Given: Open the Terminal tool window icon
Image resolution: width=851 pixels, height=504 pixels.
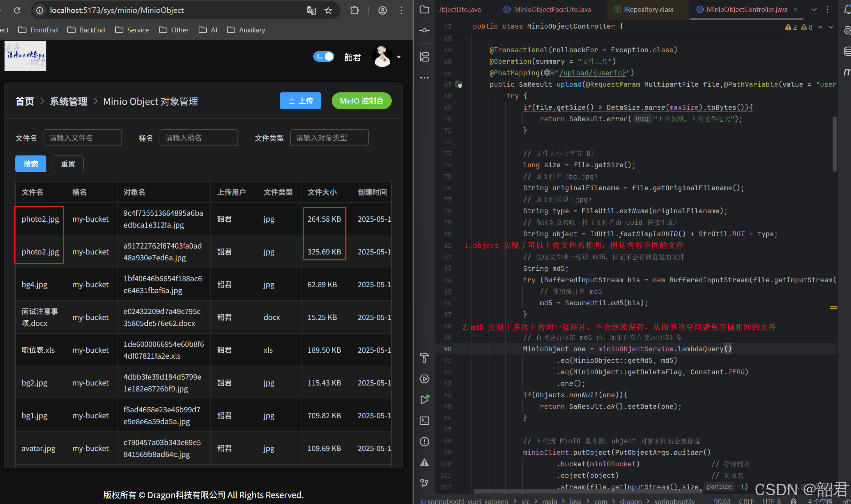Looking at the screenshot, I should pyautogui.click(x=424, y=421).
